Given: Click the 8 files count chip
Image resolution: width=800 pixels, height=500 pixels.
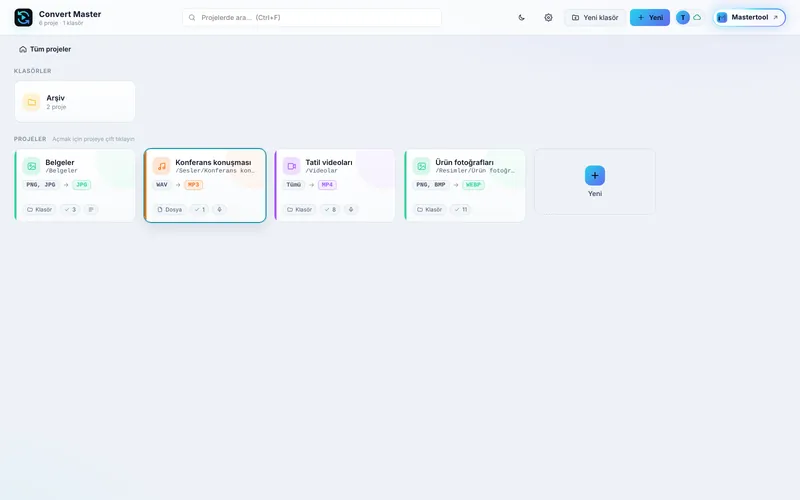Looking at the screenshot, I should [x=330, y=209].
